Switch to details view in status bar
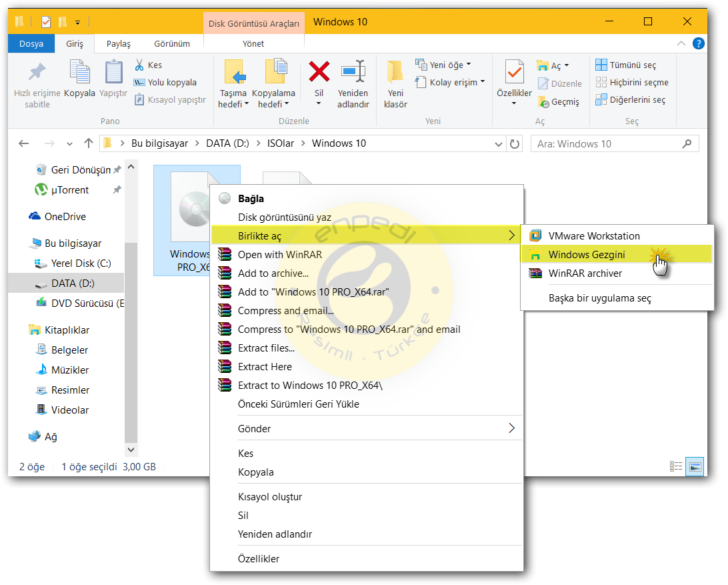Viewport: 728px width, 585px height. (x=676, y=466)
